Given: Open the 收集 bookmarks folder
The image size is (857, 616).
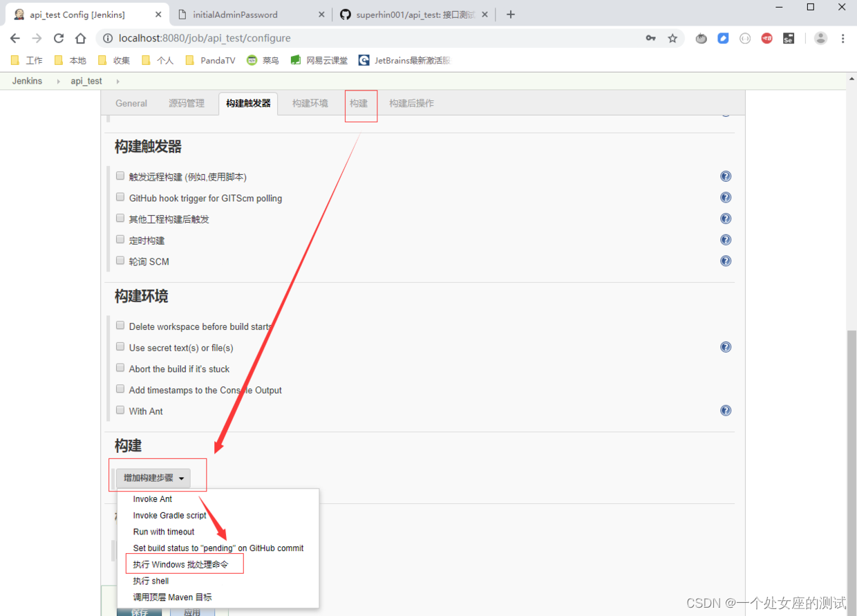Looking at the screenshot, I should [x=114, y=61].
